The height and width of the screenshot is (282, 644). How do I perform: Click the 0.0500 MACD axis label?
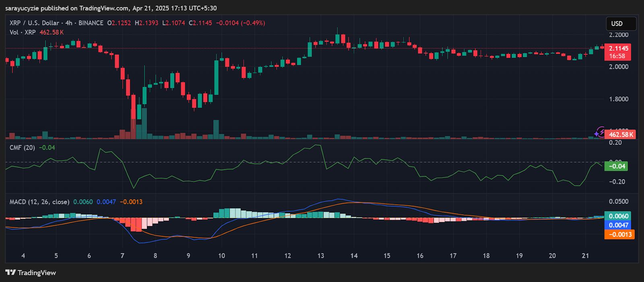pyautogui.click(x=619, y=202)
